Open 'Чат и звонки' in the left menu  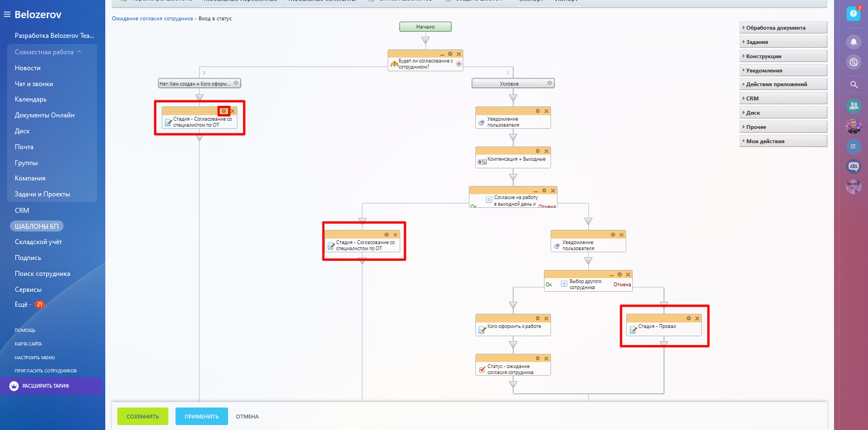click(34, 84)
